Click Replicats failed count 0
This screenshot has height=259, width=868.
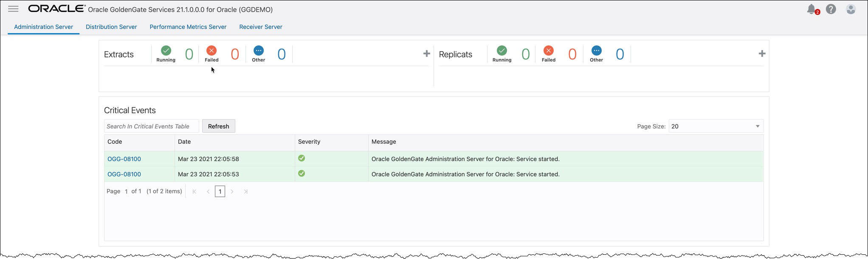(572, 54)
